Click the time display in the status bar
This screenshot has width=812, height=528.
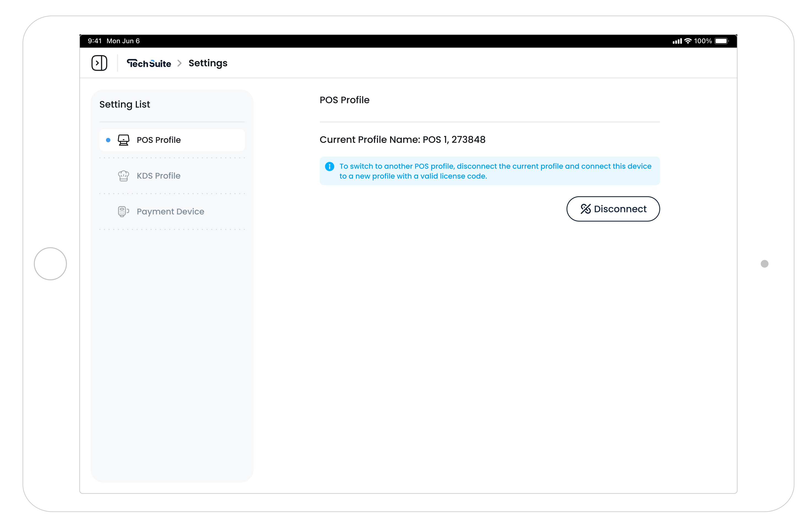95,40
